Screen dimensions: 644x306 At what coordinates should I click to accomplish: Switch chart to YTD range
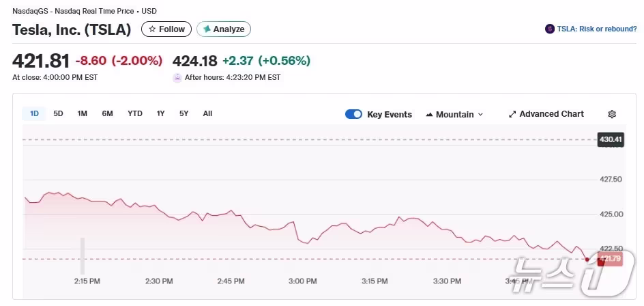135,113
